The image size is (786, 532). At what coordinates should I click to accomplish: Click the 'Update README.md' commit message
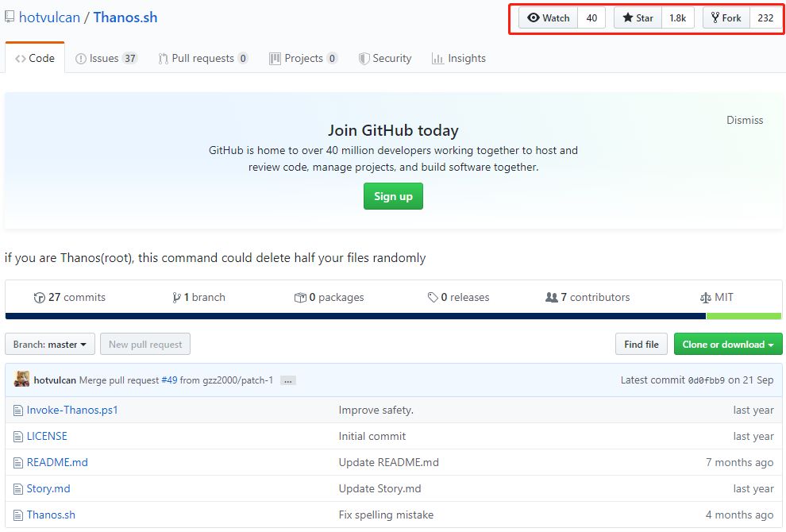tap(388, 462)
